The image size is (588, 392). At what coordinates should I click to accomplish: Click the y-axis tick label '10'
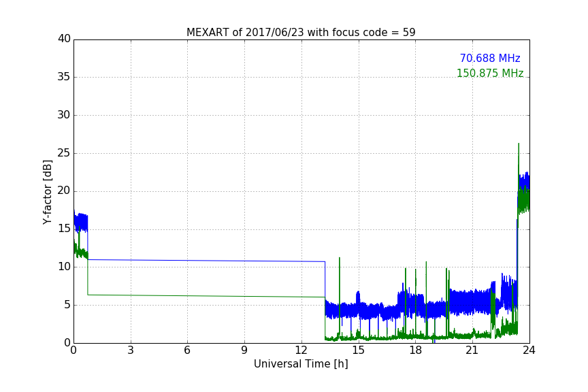64,267
